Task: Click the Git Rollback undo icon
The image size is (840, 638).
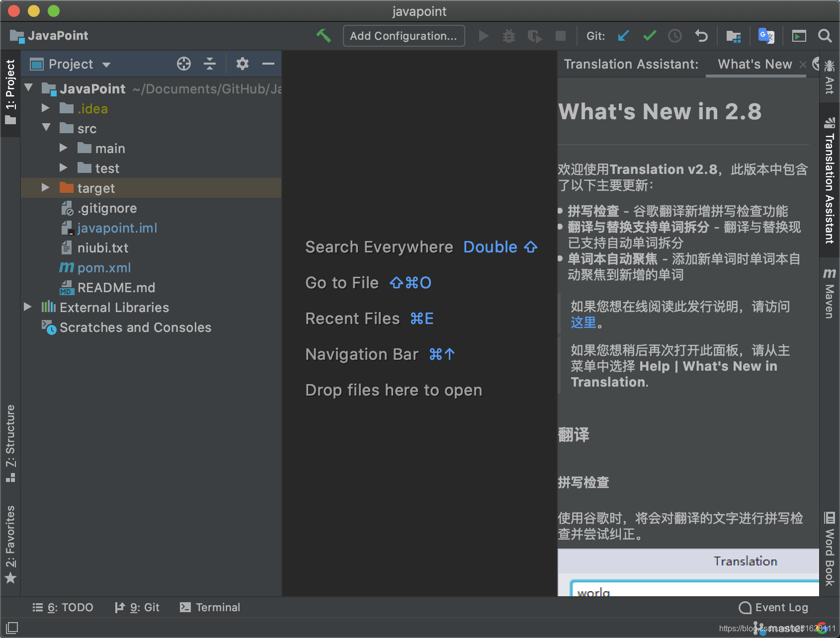Action: [x=701, y=36]
